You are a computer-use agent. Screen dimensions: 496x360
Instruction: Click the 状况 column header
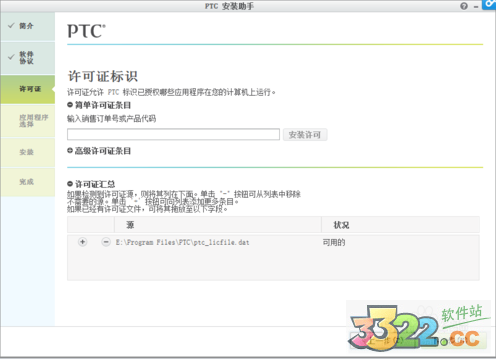point(401,225)
